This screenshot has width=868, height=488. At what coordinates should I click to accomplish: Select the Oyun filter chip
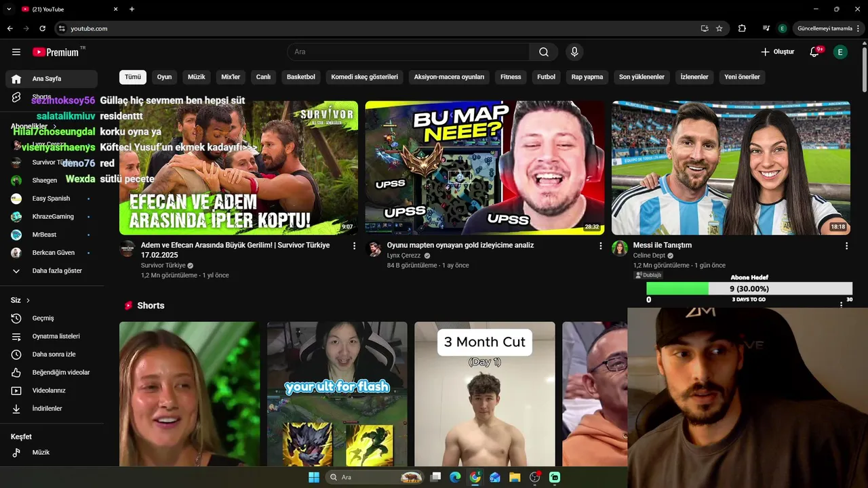point(164,77)
